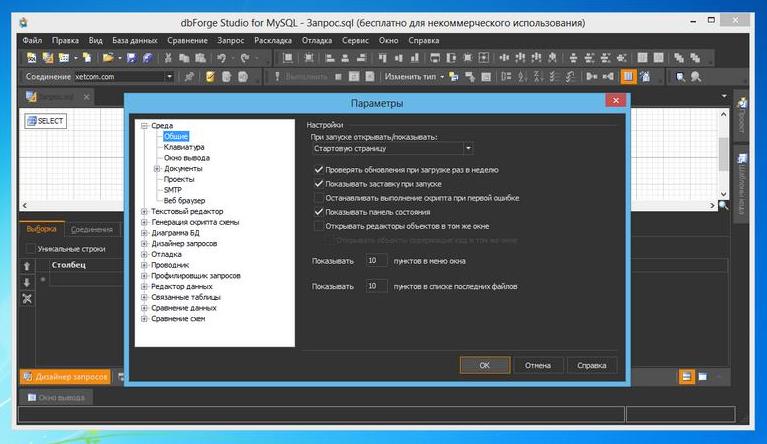Viewport: 767px width, 444px height.
Task: Click the open file folder icon
Action: point(108,58)
